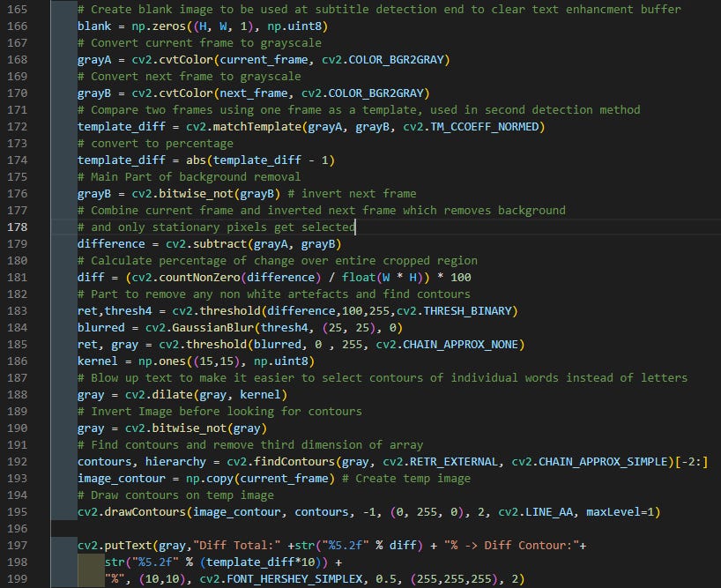The width and height of the screenshot is (721, 588).
Task: Click 'countNonZero' on line 181
Action: pos(199,277)
